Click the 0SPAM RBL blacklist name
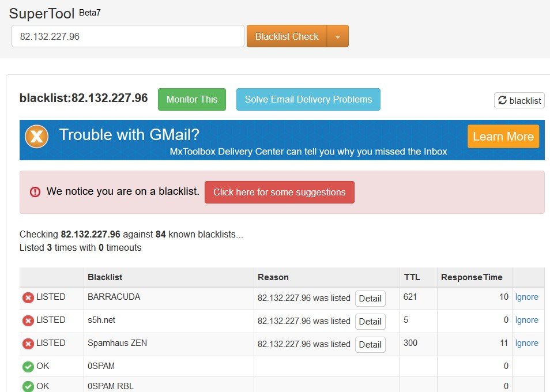The height and width of the screenshot is (392, 550). [111, 386]
